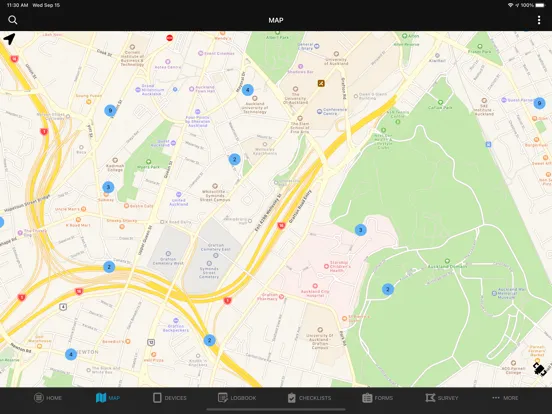
Task: Tap the Grafton Cemetery West pin
Action: [x=168, y=253]
